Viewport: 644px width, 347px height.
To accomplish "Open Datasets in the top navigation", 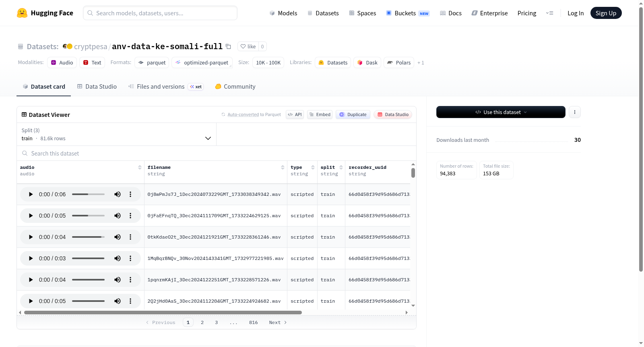I will pos(323,13).
